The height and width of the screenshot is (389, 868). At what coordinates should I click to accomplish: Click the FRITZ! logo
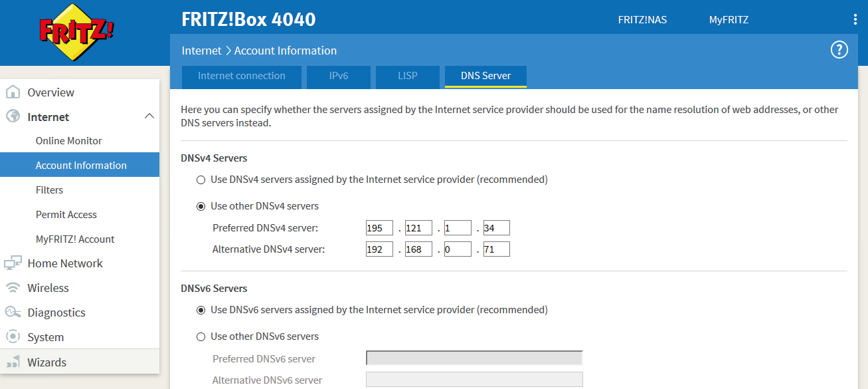click(77, 33)
